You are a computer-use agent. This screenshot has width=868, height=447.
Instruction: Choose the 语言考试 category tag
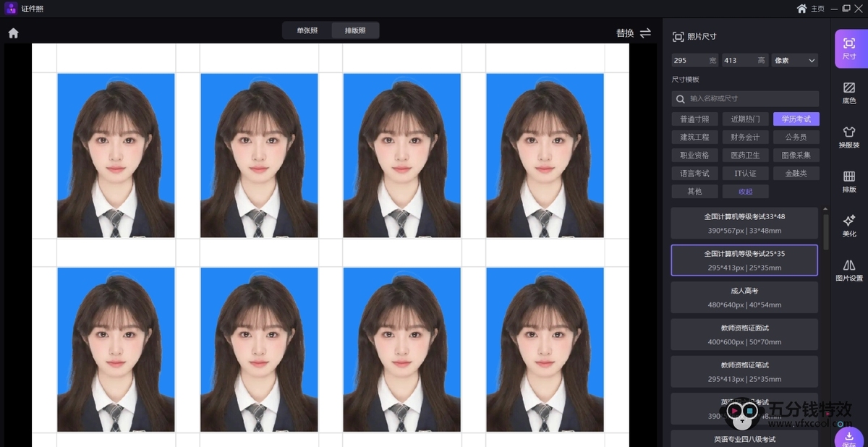(694, 174)
